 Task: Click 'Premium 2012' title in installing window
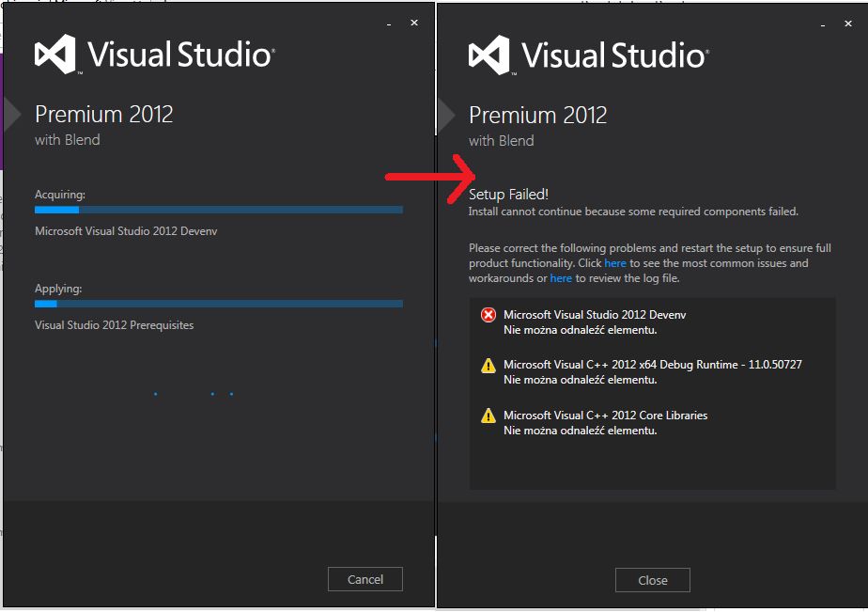tap(104, 114)
